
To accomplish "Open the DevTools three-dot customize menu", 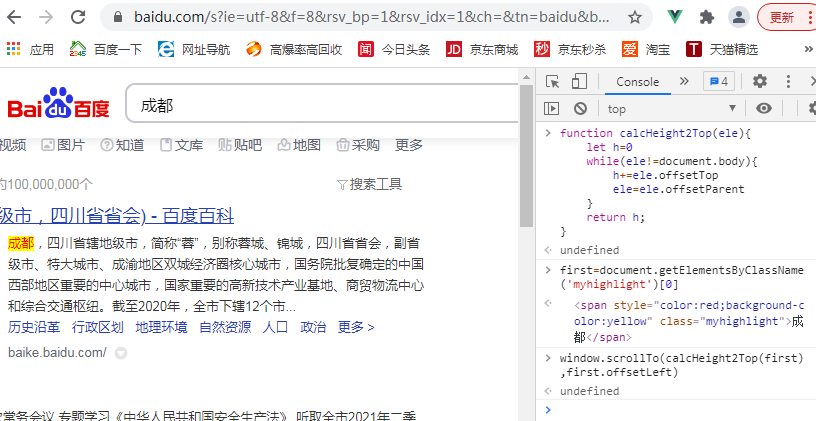I will [x=788, y=81].
